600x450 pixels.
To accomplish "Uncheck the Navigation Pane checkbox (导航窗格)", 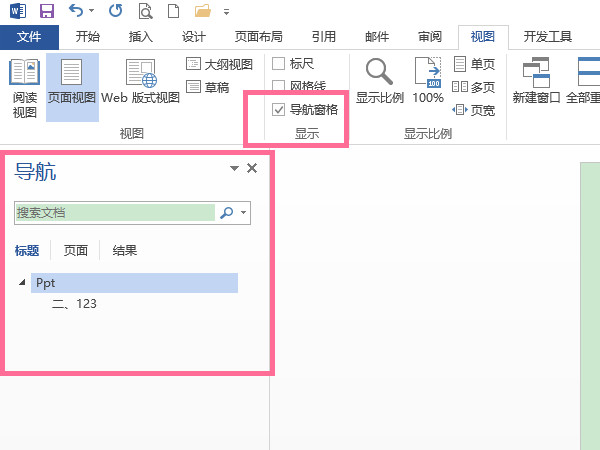I will (x=279, y=110).
